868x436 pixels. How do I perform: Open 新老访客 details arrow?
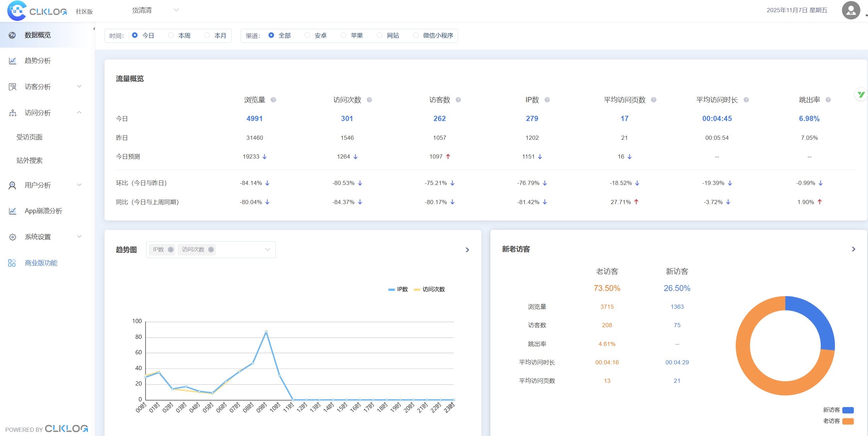click(853, 249)
